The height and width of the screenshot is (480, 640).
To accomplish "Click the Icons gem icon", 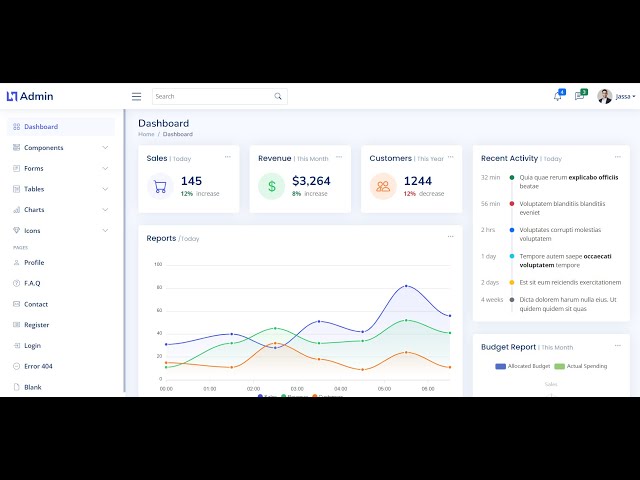I will pos(16,231).
